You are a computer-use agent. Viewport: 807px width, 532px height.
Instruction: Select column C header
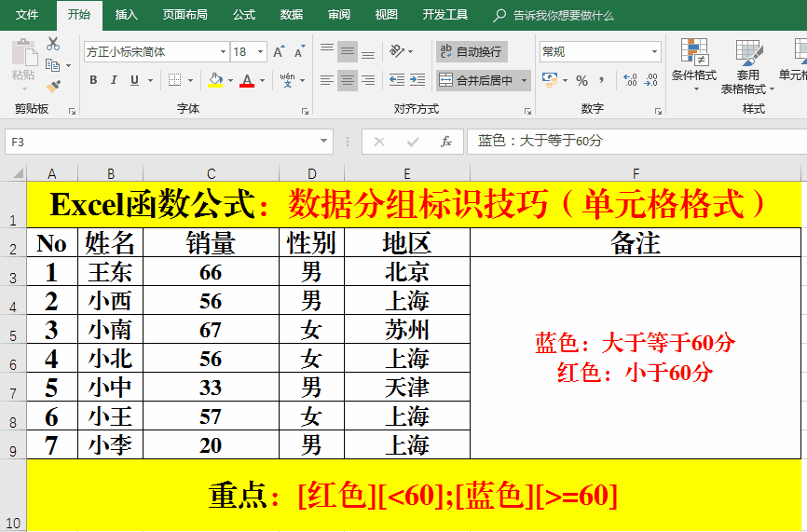(x=211, y=173)
